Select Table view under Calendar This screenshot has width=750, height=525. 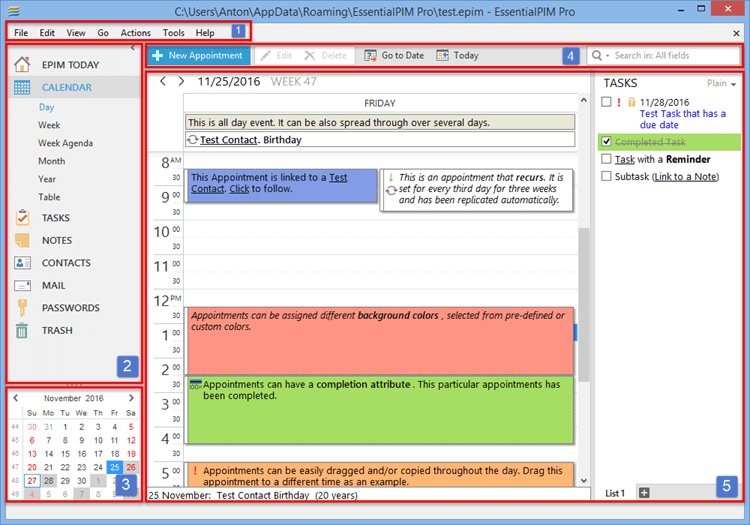click(49, 197)
